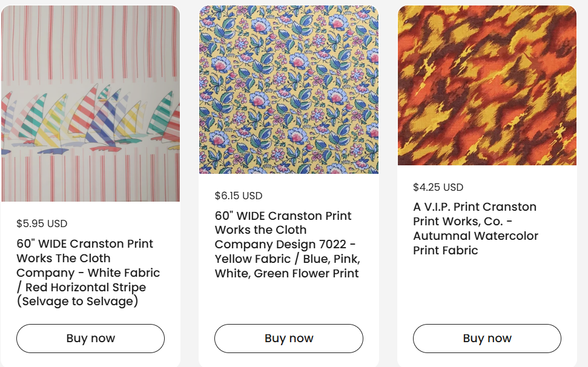Open the White Fabric / Red Horizontal Stripe listing title
Screen dimensions: 588x367
88,273
